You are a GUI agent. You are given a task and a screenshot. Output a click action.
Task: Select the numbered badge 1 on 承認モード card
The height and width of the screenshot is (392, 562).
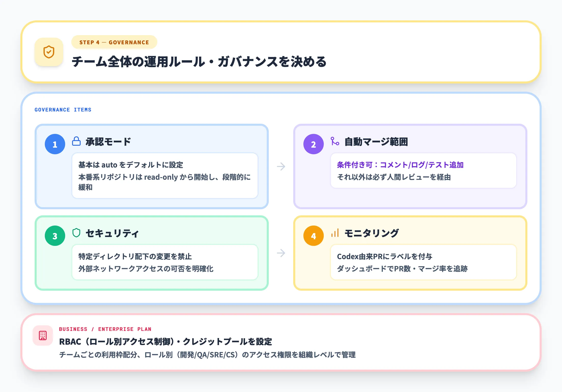(x=54, y=144)
